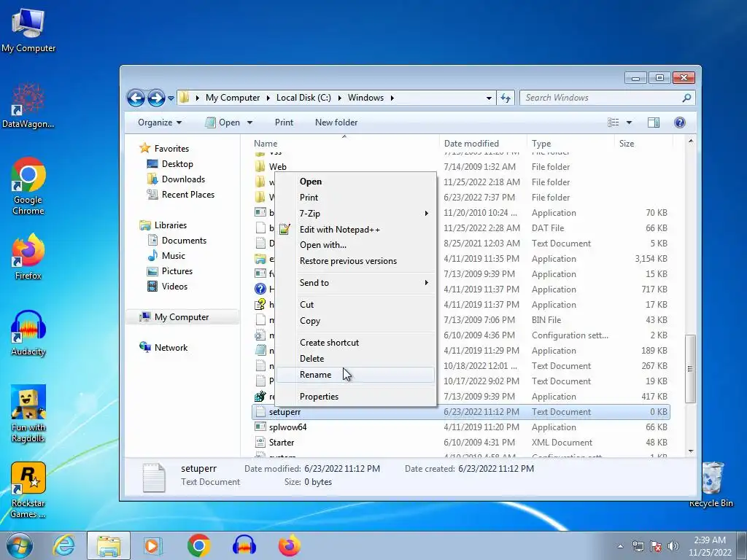Screen dimensions: 747x560
Task: Select Documents under Libraries
Action: pyautogui.click(x=184, y=241)
